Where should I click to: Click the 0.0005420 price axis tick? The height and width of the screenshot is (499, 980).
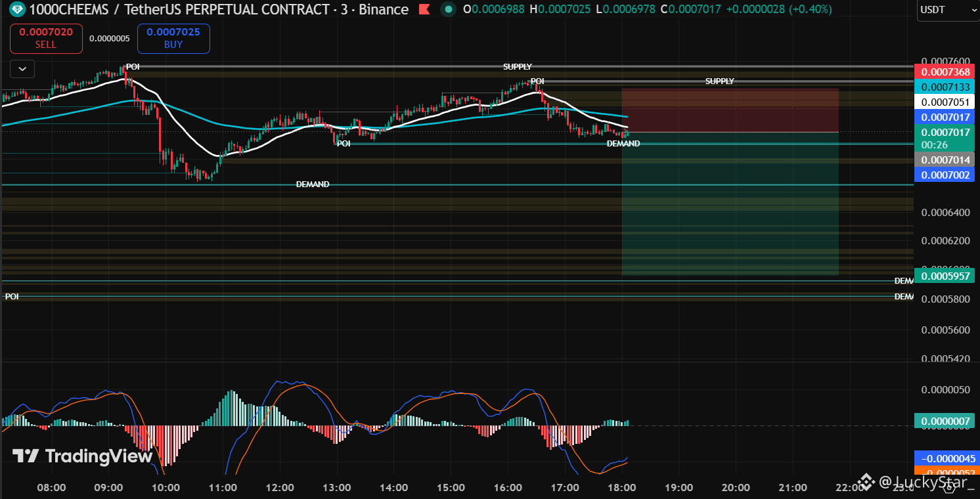[945, 358]
